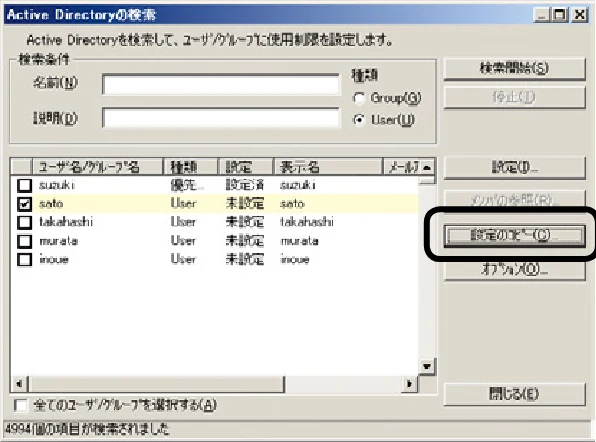The width and height of the screenshot is (596, 442).
Task: Click the scroll down arrow of list
Action: pyautogui.click(x=427, y=367)
